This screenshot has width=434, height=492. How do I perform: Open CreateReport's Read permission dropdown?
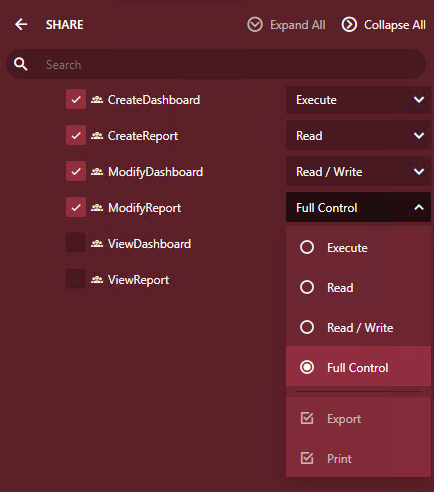coord(358,136)
